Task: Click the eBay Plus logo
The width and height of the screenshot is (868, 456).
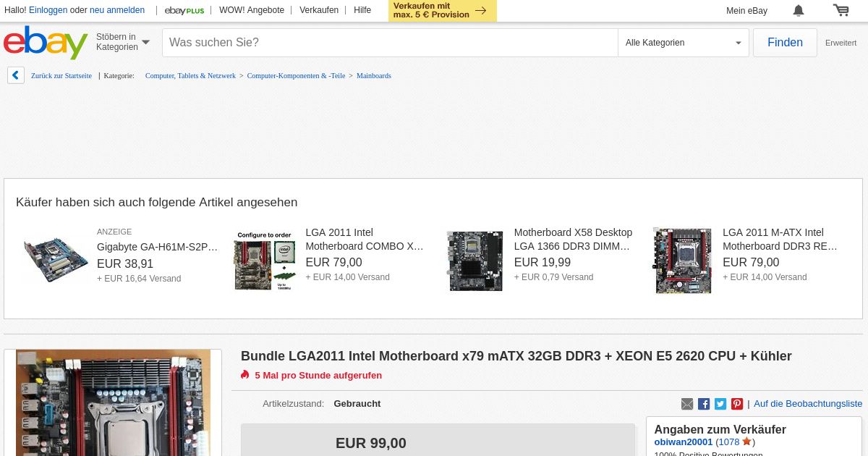Action: pos(184,10)
